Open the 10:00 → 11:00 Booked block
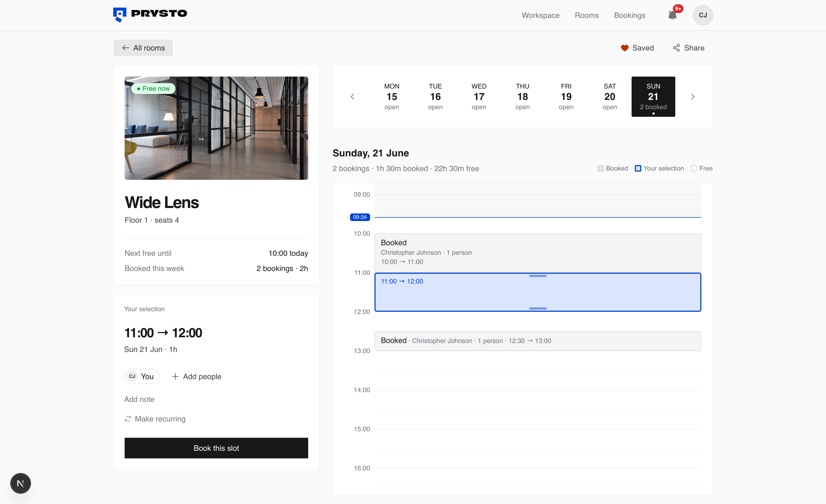This screenshot has width=826, height=504. pos(538,253)
